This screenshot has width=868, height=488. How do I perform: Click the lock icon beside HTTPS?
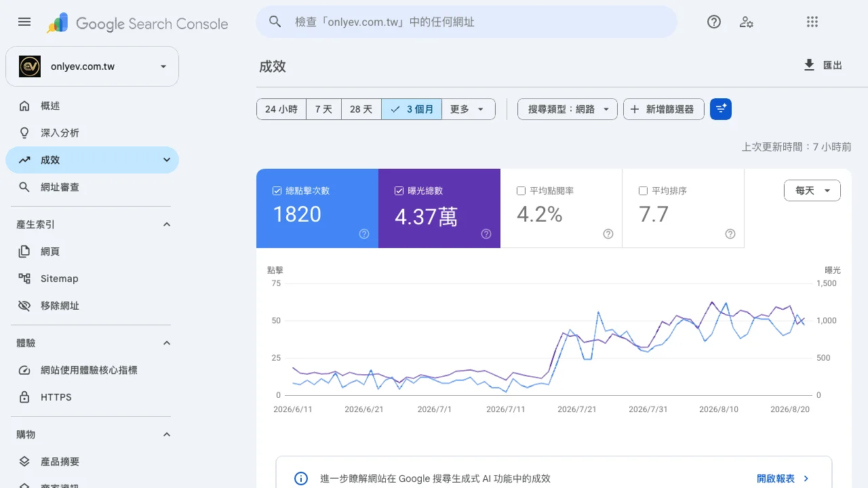point(24,397)
